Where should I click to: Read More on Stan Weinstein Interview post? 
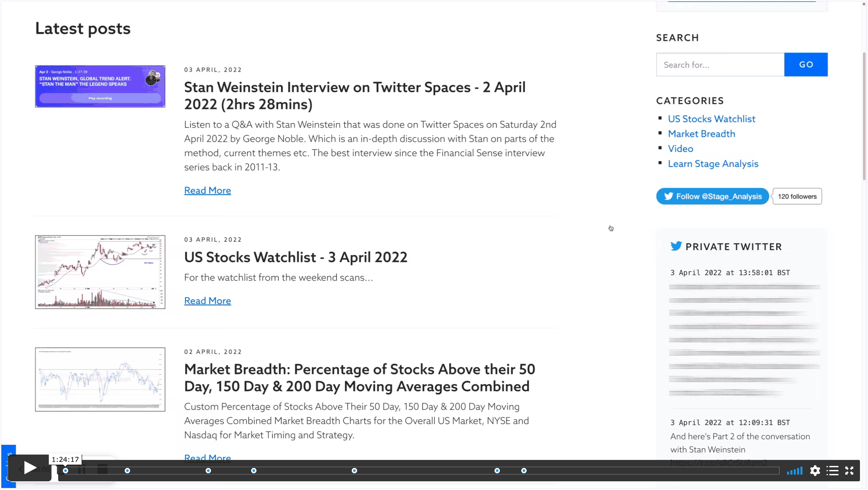point(208,191)
